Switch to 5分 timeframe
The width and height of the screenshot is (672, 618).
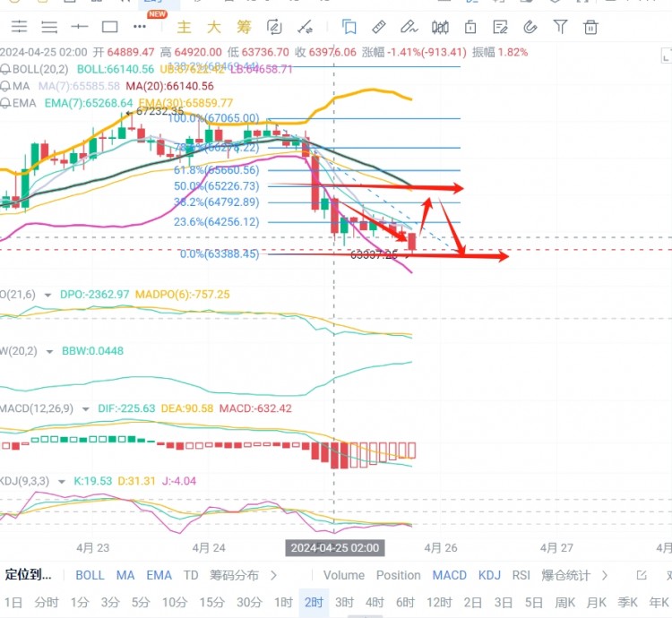pos(141,603)
